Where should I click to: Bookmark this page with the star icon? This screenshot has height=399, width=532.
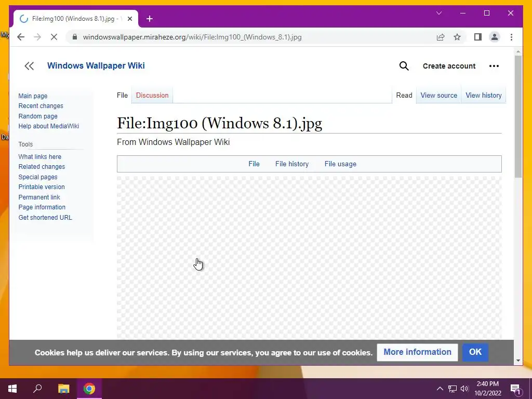(457, 37)
